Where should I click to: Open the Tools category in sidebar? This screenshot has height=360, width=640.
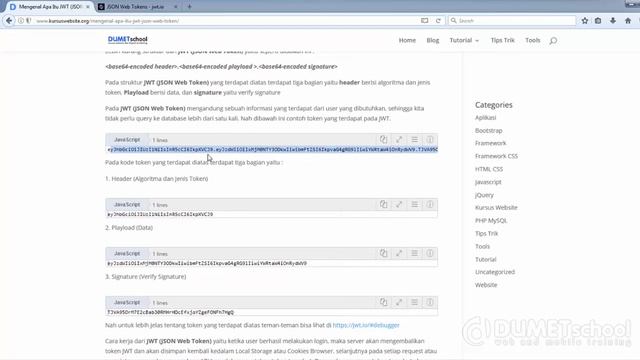[x=482, y=247]
